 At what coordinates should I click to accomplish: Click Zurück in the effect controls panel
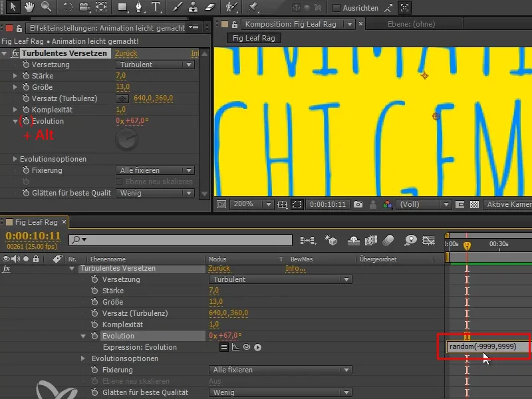point(126,53)
